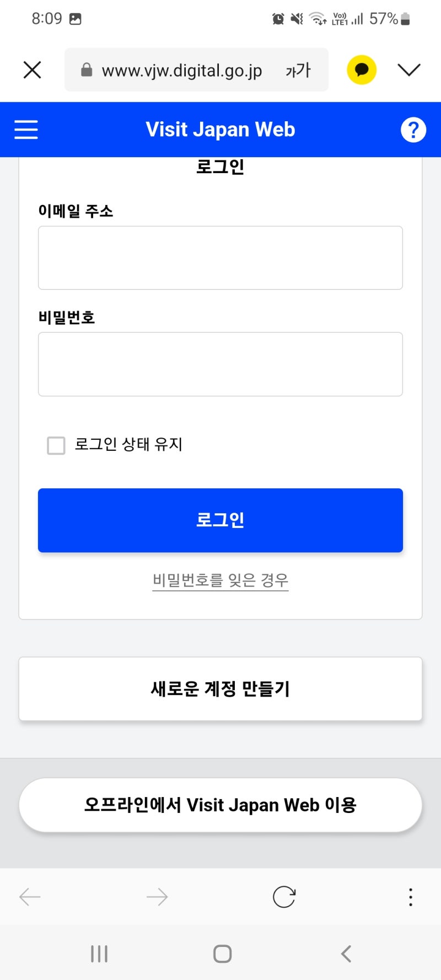The width and height of the screenshot is (441, 980).
Task: Go forward with browser right arrow
Action: click(x=157, y=897)
